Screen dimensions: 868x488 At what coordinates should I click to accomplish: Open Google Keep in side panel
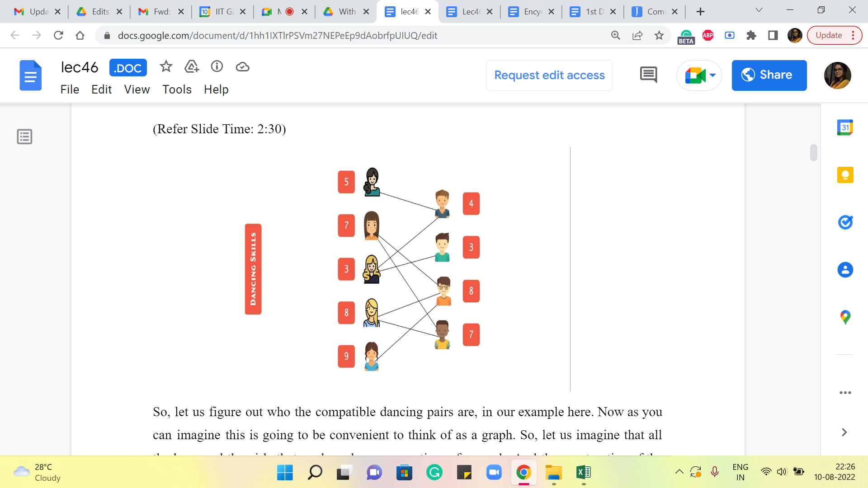[x=845, y=175]
